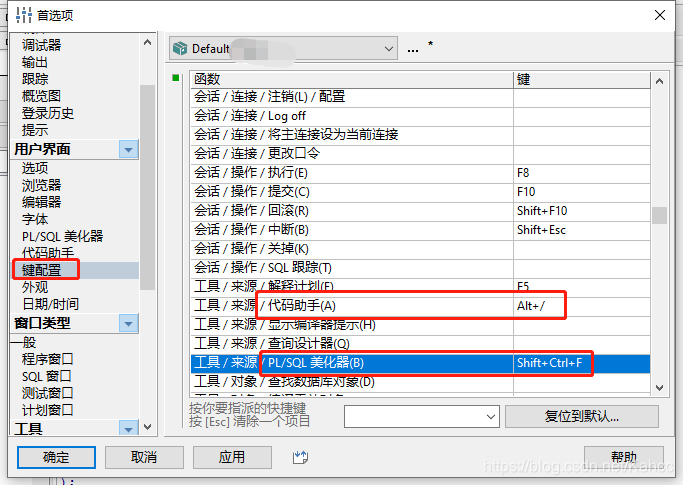Close the 首选项 dialog window
Image resolution: width=683 pixels, height=485 pixels.
[x=660, y=15]
